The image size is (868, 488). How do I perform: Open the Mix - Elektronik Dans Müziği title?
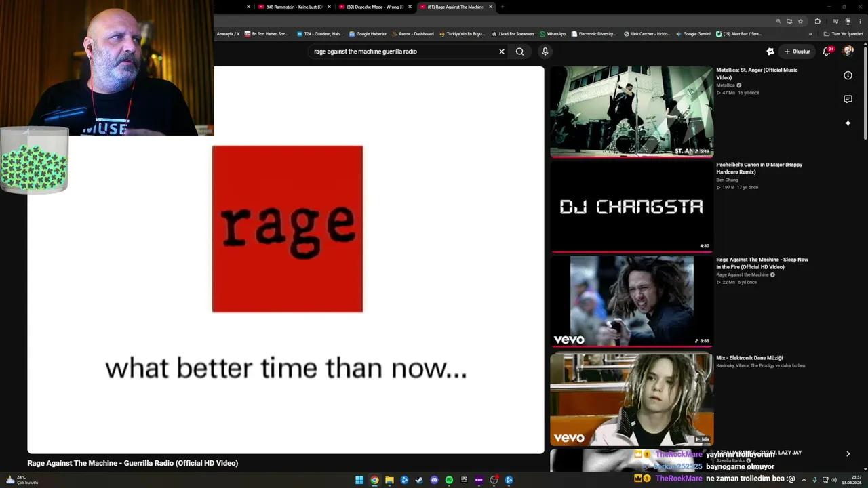tap(749, 358)
